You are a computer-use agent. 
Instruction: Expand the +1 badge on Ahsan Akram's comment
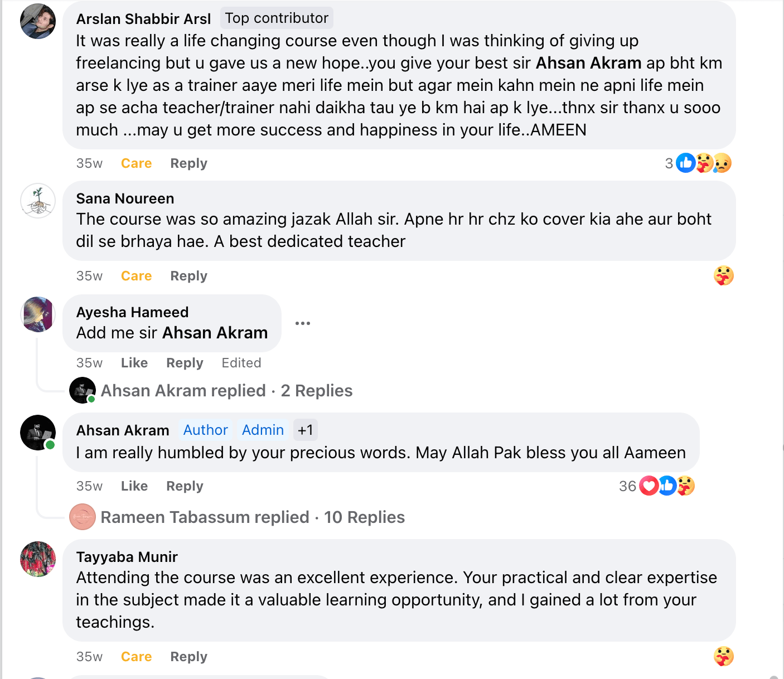pos(306,430)
